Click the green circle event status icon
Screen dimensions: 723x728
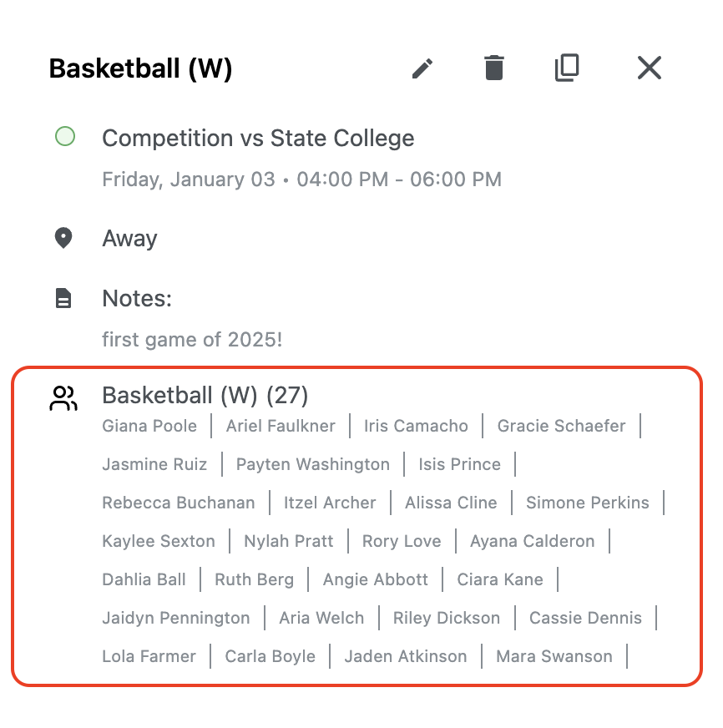coord(64,137)
